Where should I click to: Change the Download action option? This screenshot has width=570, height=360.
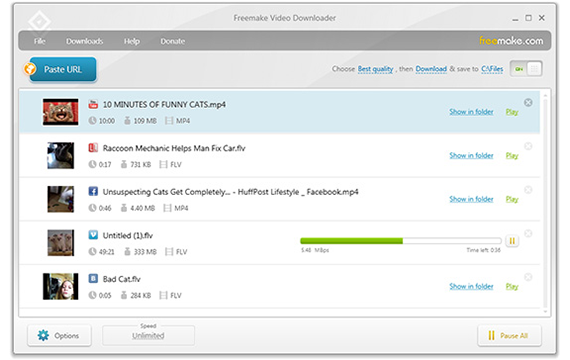[431, 69]
